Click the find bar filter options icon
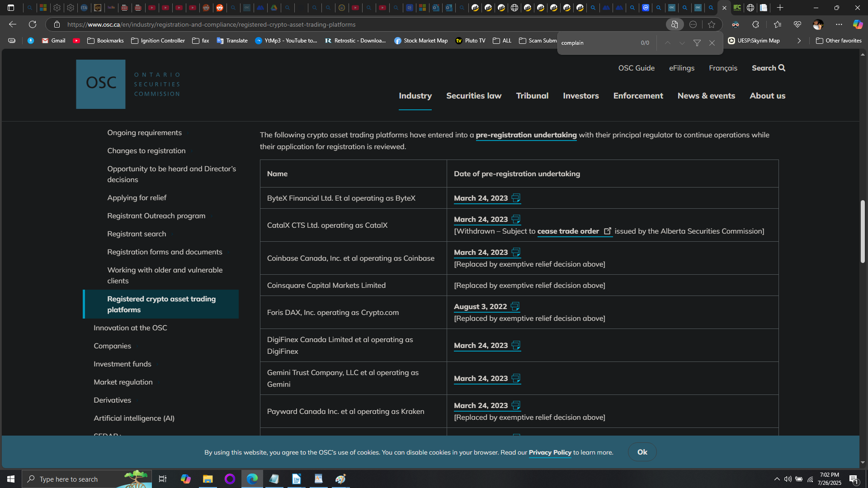 pos(697,43)
